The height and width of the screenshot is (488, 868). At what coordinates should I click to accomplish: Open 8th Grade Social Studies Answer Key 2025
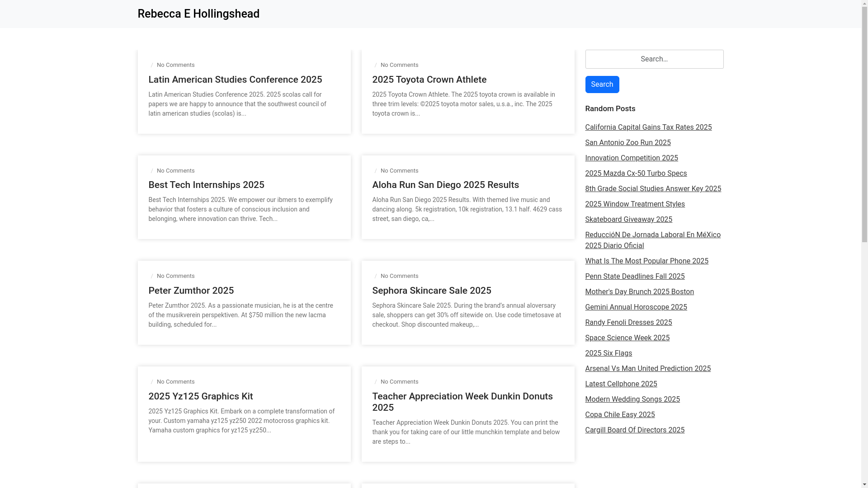(653, 189)
